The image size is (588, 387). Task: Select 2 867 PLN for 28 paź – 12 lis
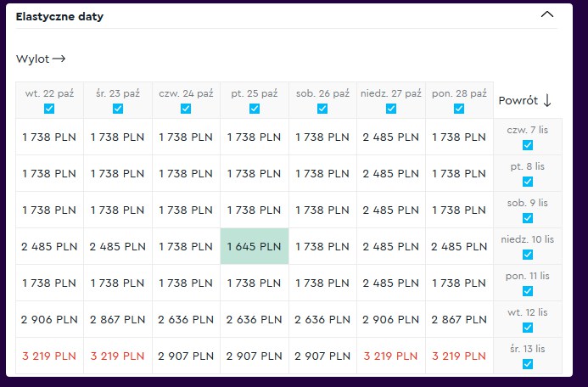point(459,319)
